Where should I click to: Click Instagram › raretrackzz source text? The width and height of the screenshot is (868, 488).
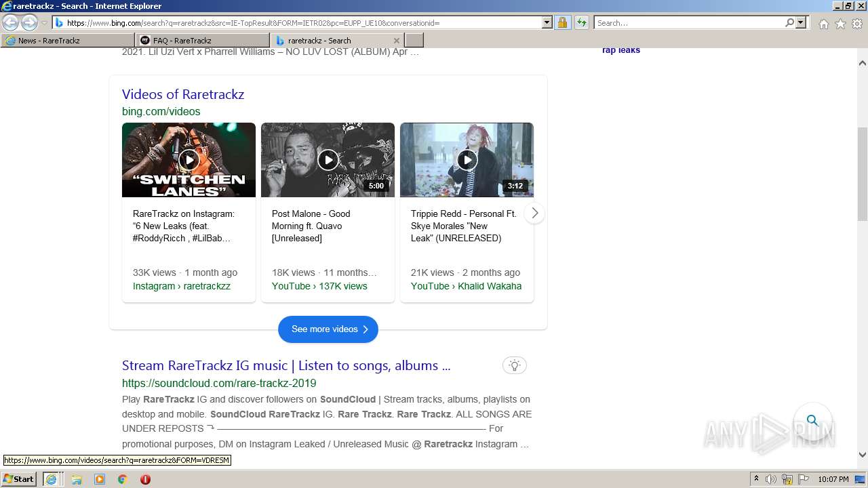point(182,286)
